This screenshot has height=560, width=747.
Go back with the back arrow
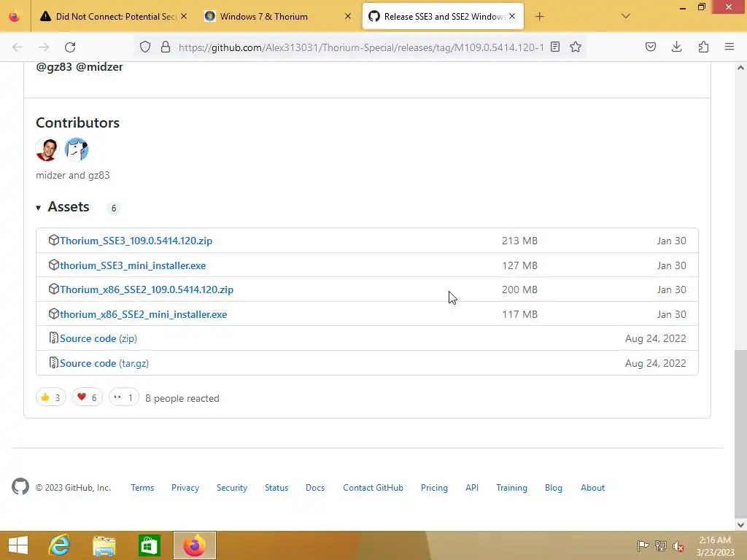click(18, 47)
